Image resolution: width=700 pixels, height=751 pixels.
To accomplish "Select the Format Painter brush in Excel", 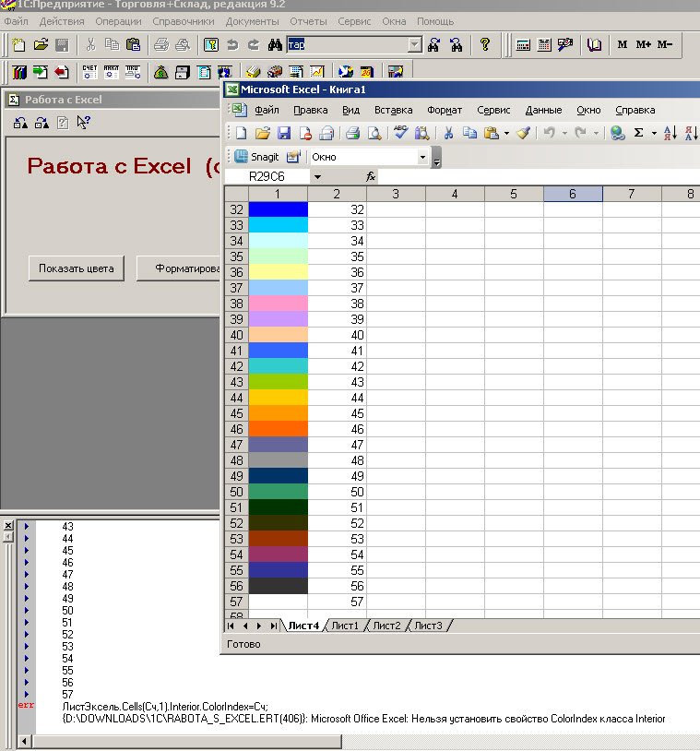I will click(523, 133).
